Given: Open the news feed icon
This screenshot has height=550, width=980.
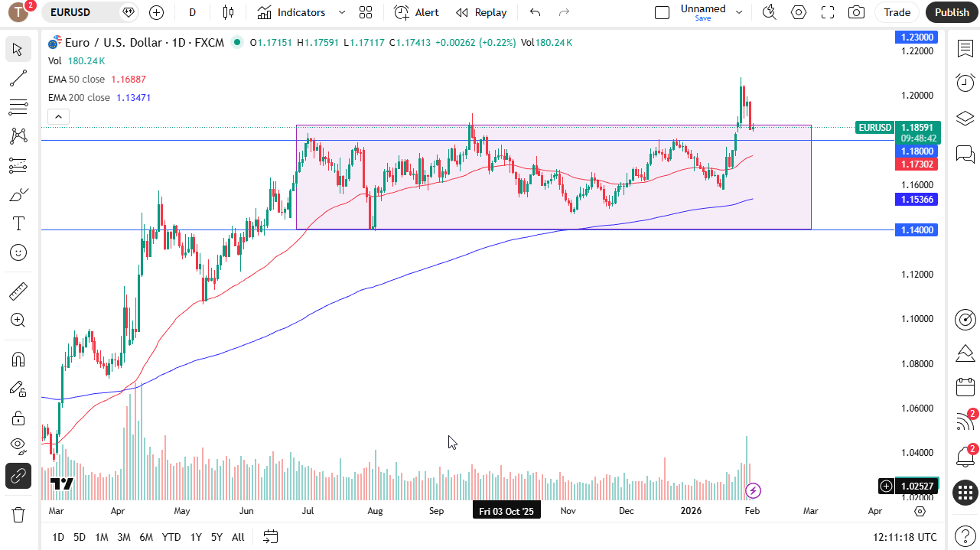Looking at the screenshot, I should point(965,422).
